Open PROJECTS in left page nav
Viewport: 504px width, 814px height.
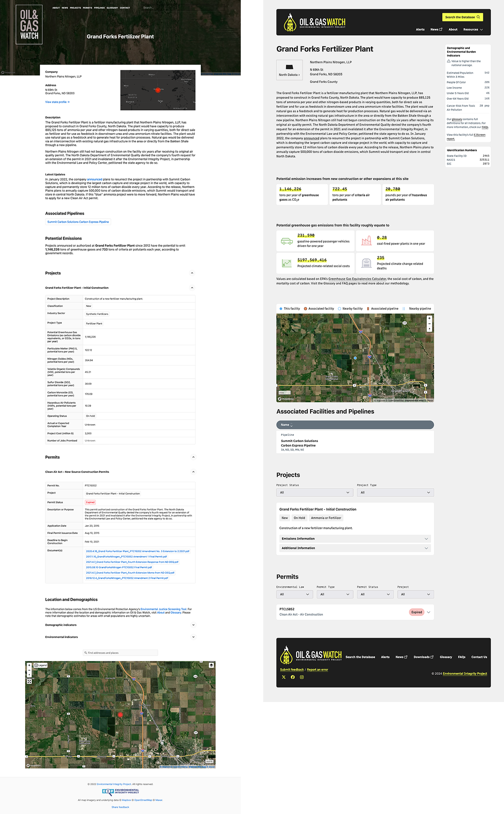75,8
